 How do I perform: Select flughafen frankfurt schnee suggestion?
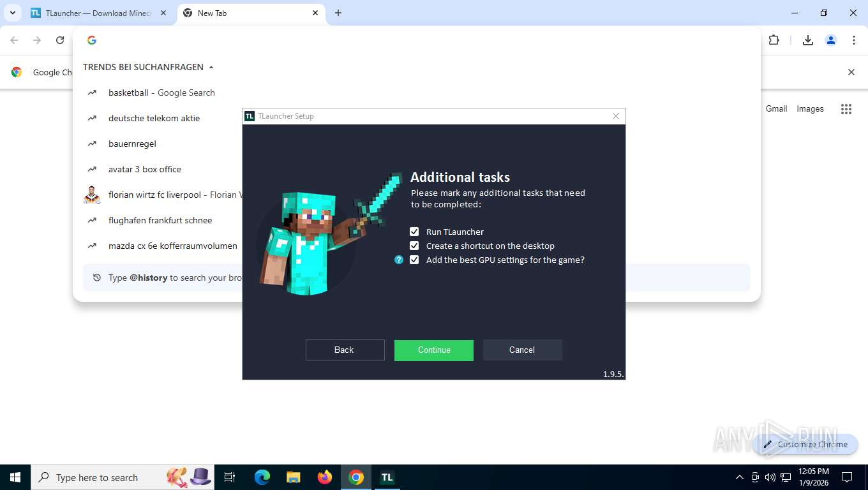[x=160, y=220]
